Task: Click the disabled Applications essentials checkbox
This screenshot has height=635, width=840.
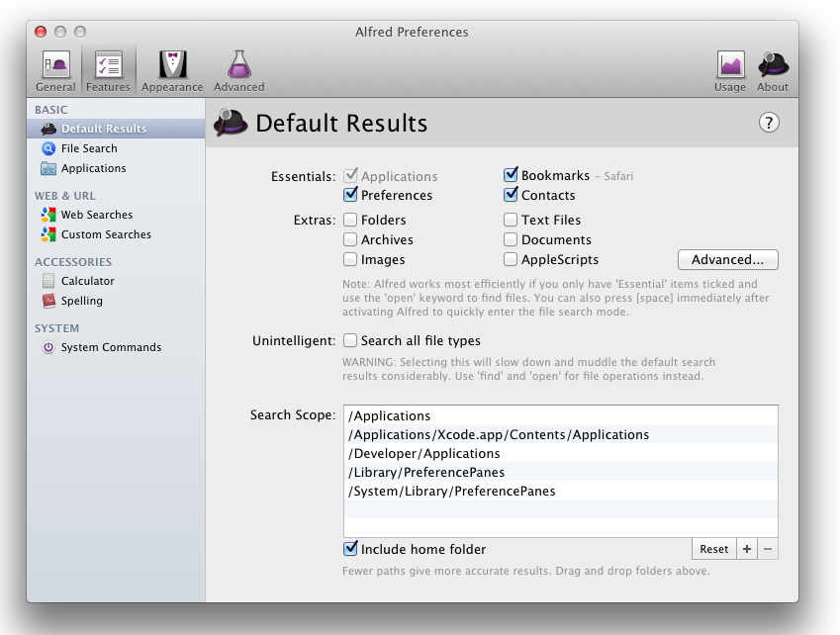Action: tap(350, 176)
